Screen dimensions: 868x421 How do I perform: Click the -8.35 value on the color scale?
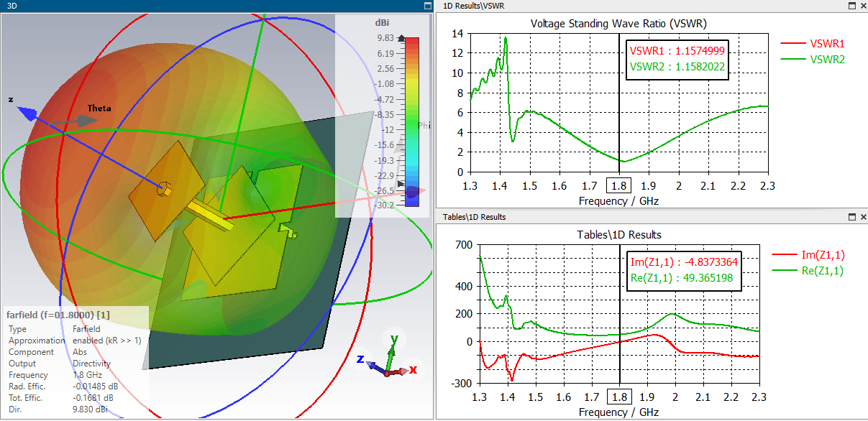pyautogui.click(x=383, y=114)
